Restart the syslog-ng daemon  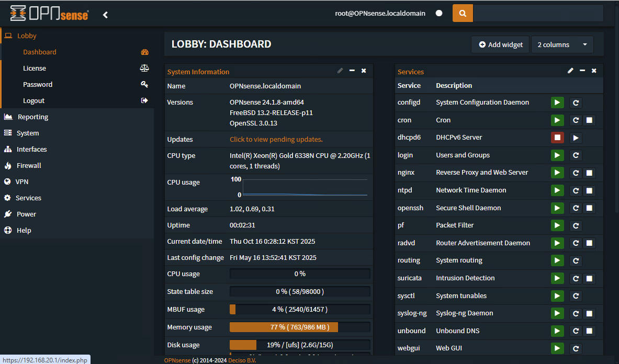pyautogui.click(x=576, y=313)
